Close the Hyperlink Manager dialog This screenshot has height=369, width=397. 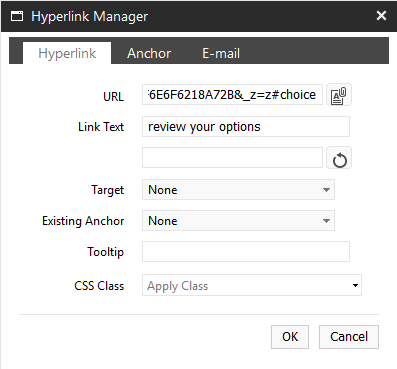[381, 15]
